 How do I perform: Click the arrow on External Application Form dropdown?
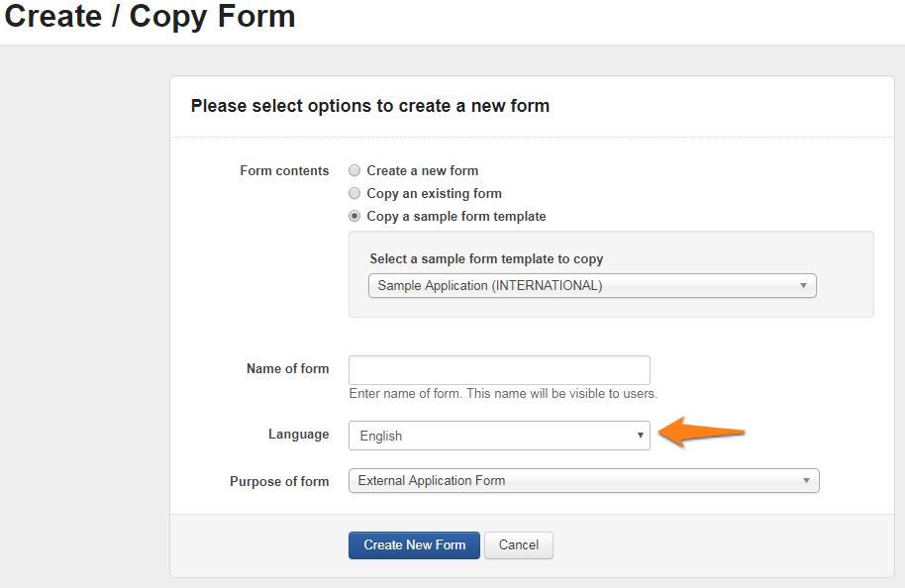click(807, 481)
